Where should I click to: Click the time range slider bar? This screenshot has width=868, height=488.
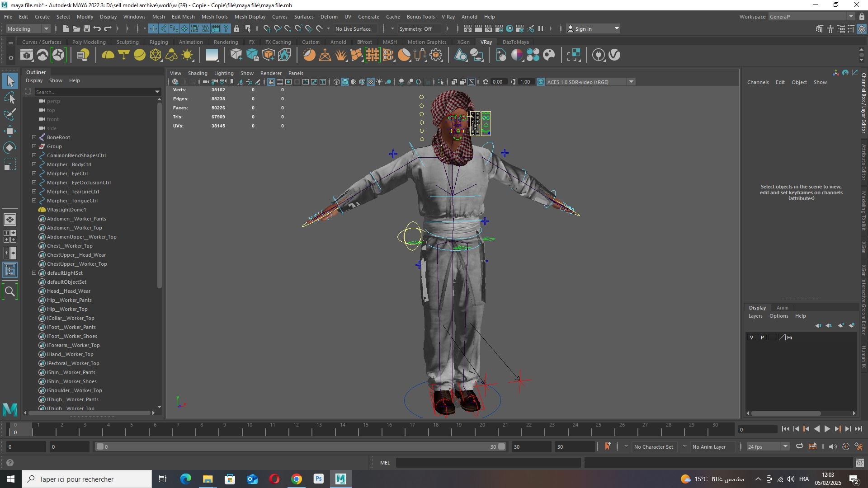(301, 447)
